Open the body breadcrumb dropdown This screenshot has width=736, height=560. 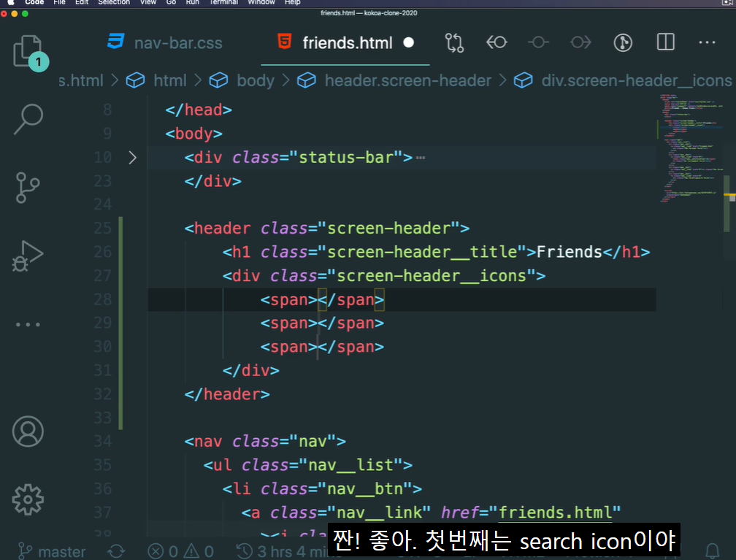coord(242,80)
